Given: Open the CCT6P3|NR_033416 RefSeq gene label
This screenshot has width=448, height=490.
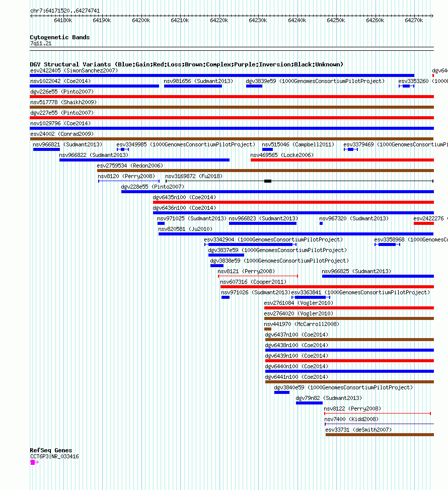Looking at the screenshot, I should (54, 457).
